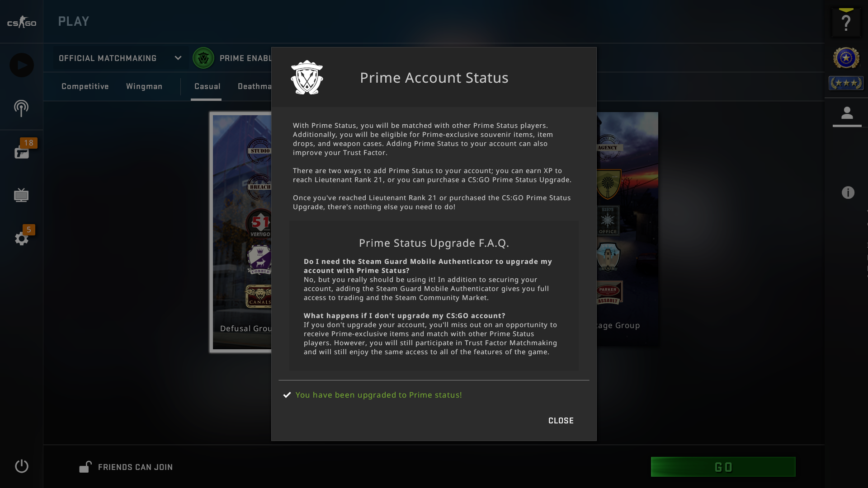The width and height of the screenshot is (868, 488).
Task: Click the profile/account icon top-right
Action: (x=847, y=114)
